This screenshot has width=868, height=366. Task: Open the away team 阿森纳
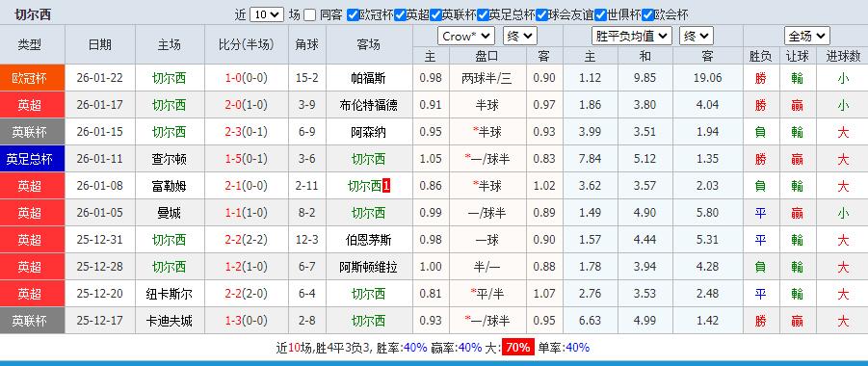(369, 132)
